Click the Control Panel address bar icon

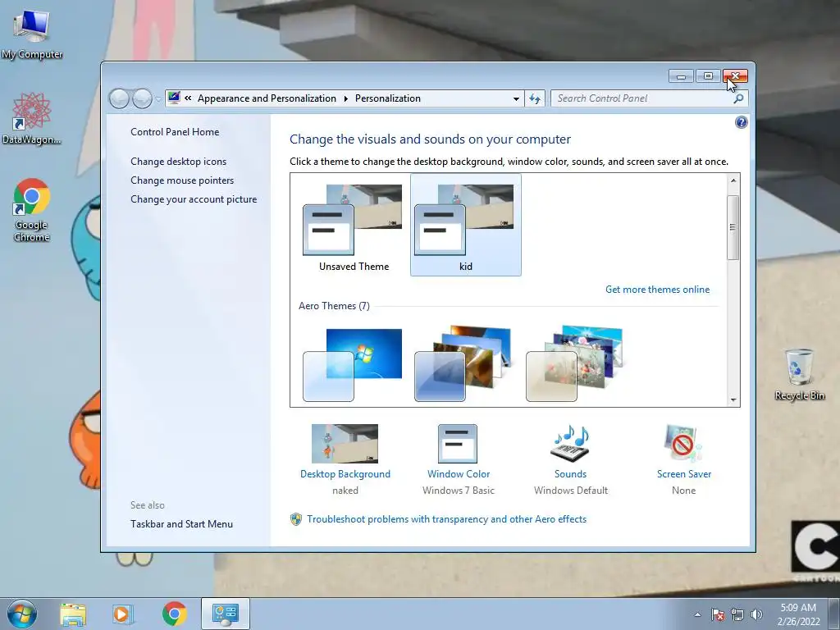coord(174,98)
